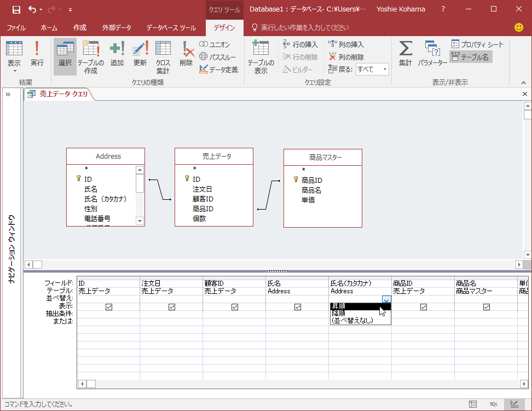Click right arrow of design grid horizontal scrollbar
Image resolution: width=532 pixels, height=411 pixels.
click(x=524, y=384)
